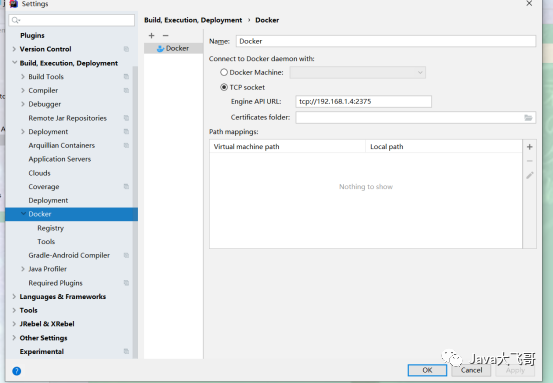Open the help question mark
Viewport: 553px width, 383px height.
17,371
